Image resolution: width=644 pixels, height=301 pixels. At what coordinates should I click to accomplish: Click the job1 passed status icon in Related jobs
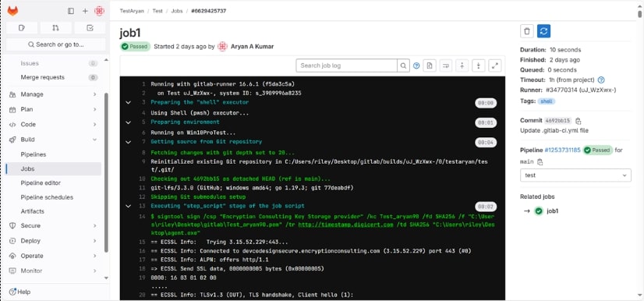(x=539, y=211)
